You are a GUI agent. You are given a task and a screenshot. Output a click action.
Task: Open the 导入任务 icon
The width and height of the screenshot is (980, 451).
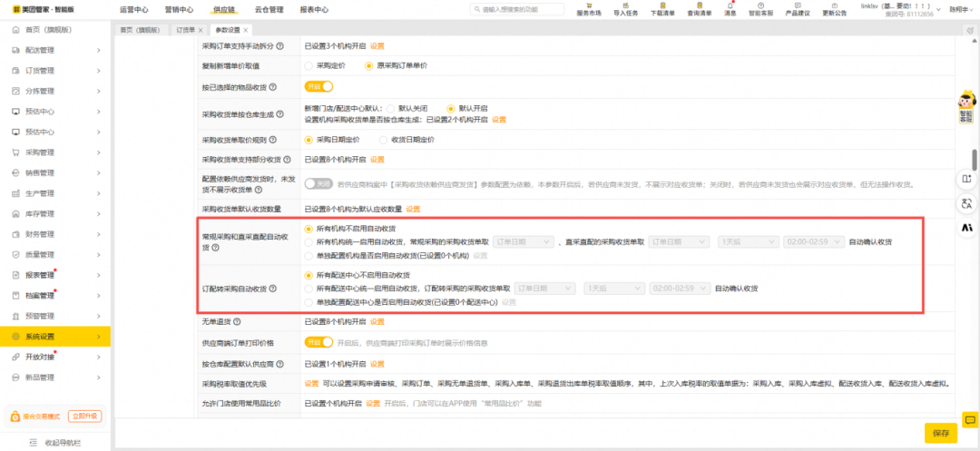pos(625,5)
